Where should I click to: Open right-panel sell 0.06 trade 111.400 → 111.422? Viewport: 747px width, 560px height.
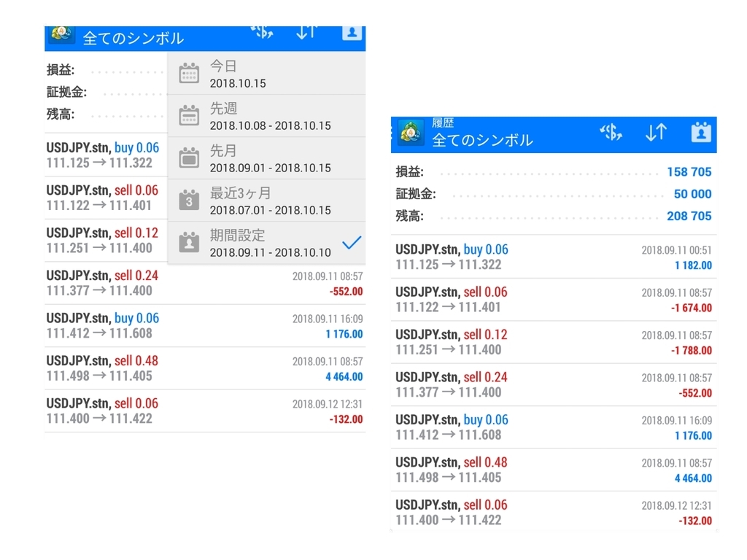(554, 513)
